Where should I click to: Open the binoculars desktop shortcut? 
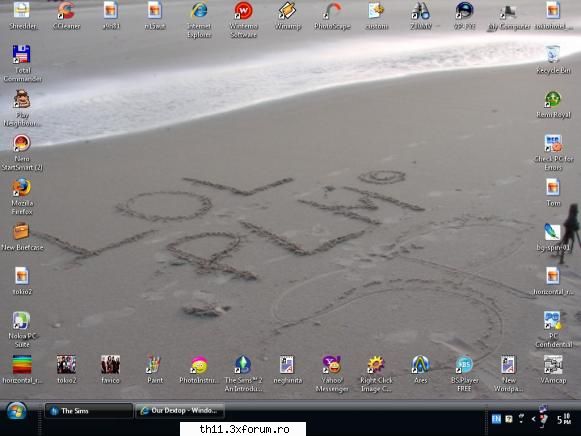(x=421, y=16)
